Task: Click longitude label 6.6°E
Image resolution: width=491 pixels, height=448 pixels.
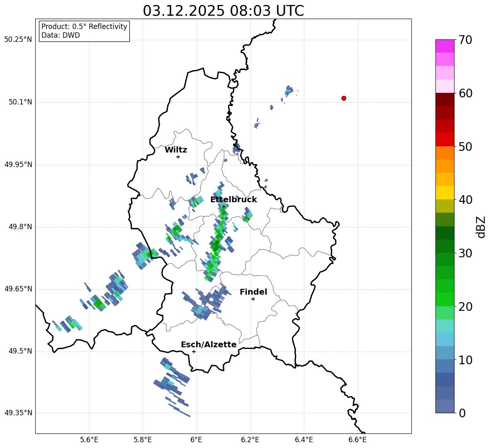Action: [357, 440]
